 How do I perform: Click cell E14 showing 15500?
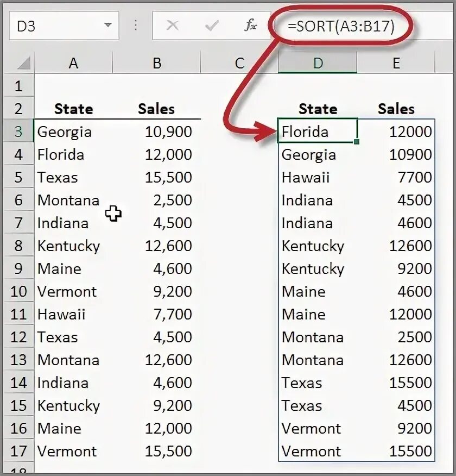[x=396, y=383]
